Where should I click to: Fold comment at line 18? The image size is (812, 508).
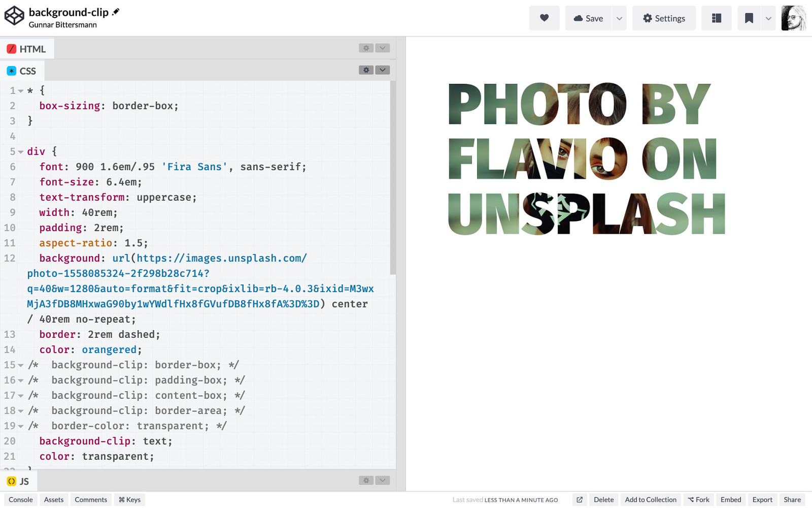point(21,411)
